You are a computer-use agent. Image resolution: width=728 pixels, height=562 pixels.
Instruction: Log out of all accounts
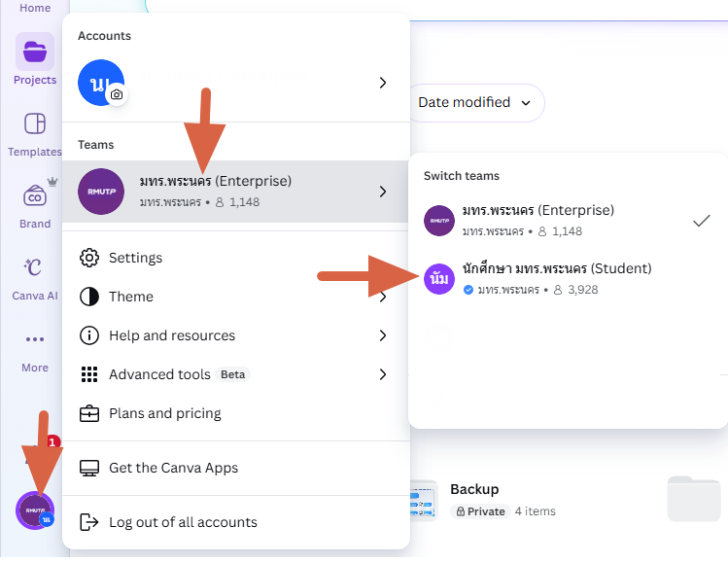pos(183,522)
